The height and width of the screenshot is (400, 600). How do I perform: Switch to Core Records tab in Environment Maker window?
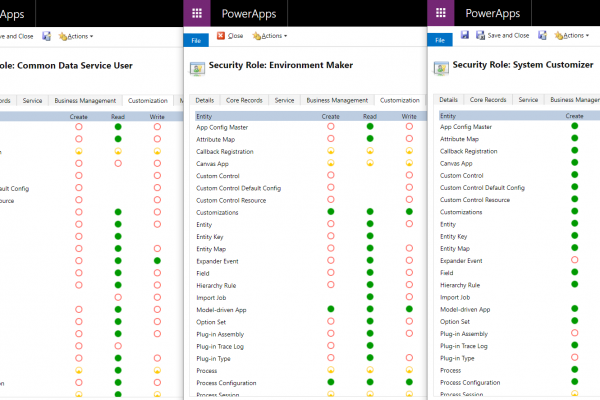pyautogui.click(x=244, y=100)
